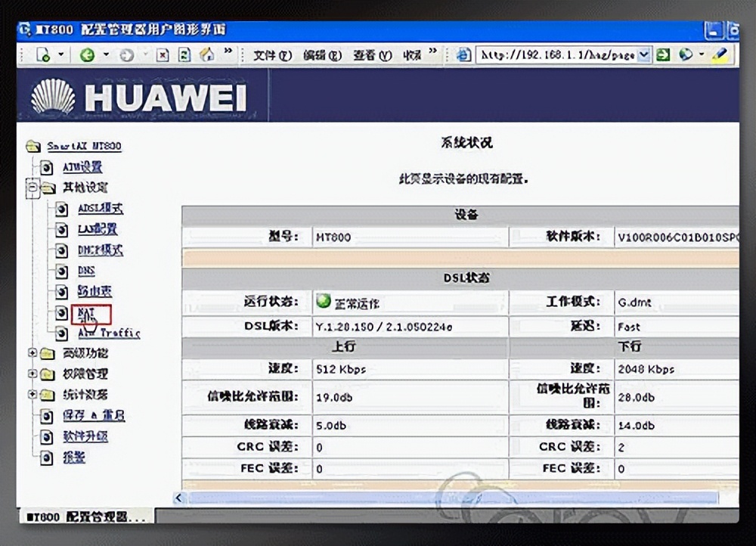Collapse the 其他设定 tree branch
The height and width of the screenshot is (546, 756).
pyautogui.click(x=33, y=188)
